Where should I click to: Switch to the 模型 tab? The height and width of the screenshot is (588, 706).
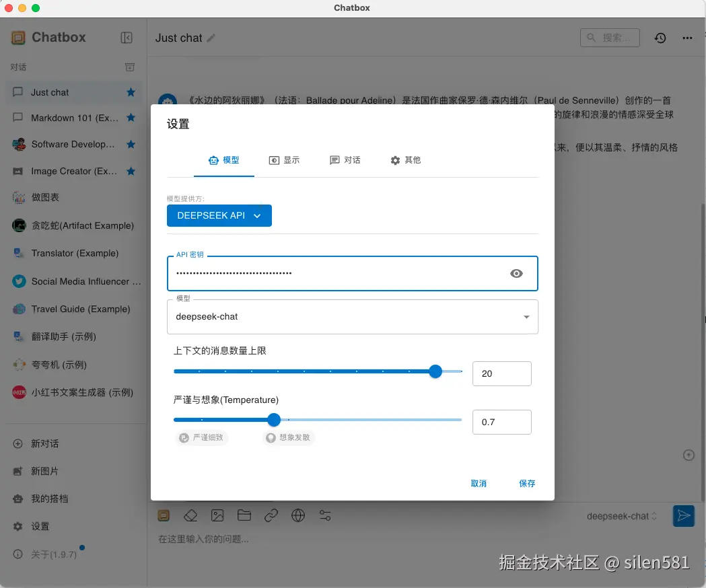[223, 160]
